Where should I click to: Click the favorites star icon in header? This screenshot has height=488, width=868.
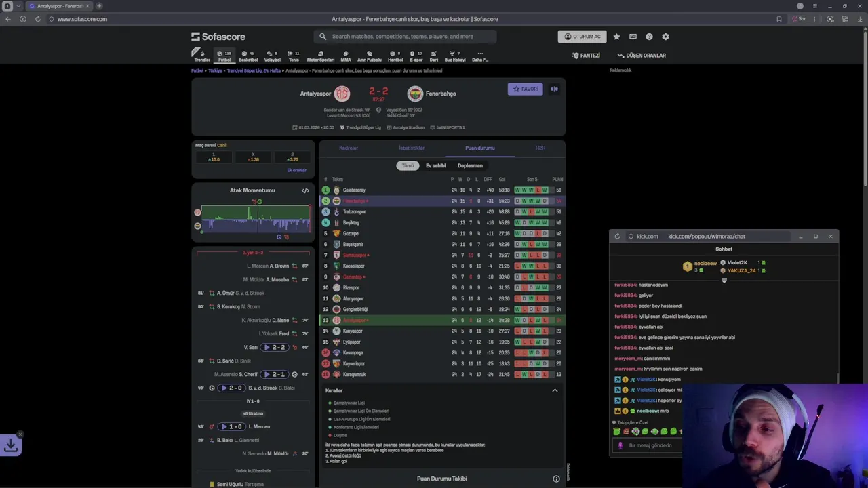[x=616, y=37]
